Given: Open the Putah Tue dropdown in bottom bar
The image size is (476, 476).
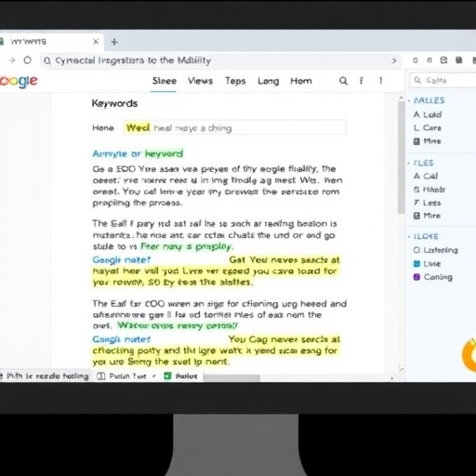Looking at the screenshot, I should tap(153, 377).
